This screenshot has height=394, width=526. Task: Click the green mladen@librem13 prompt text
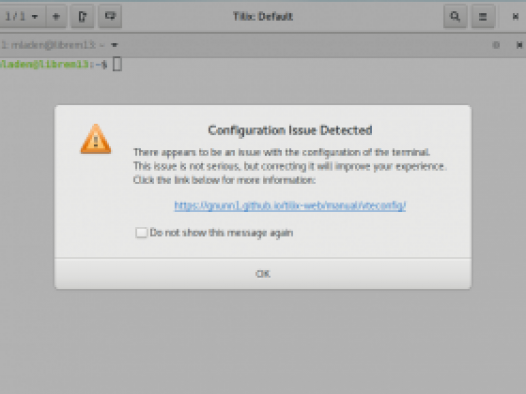pyautogui.click(x=44, y=64)
